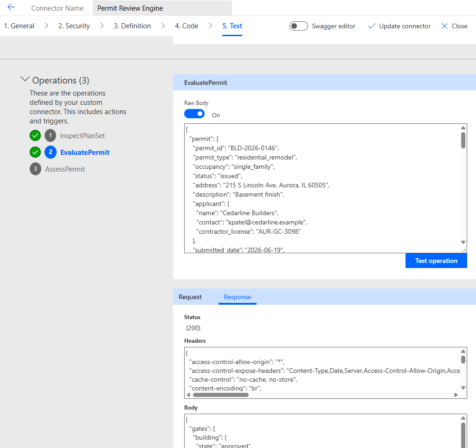Toggle the Swagger editor switch

click(x=298, y=26)
